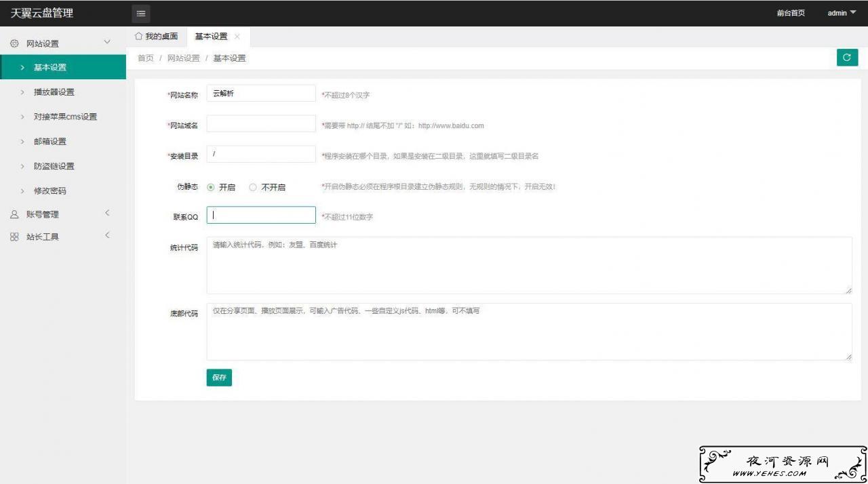The height and width of the screenshot is (484, 868).
Task: Collapse the 网站设置 menu chevron
Action: point(107,43)
